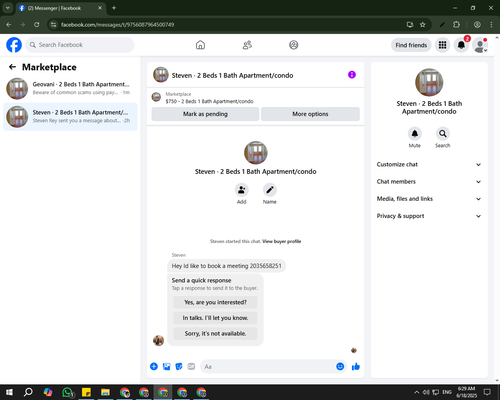Go to Facebook Home icon
This screenshot has height=400, width=500.
[x=200, y=45]
